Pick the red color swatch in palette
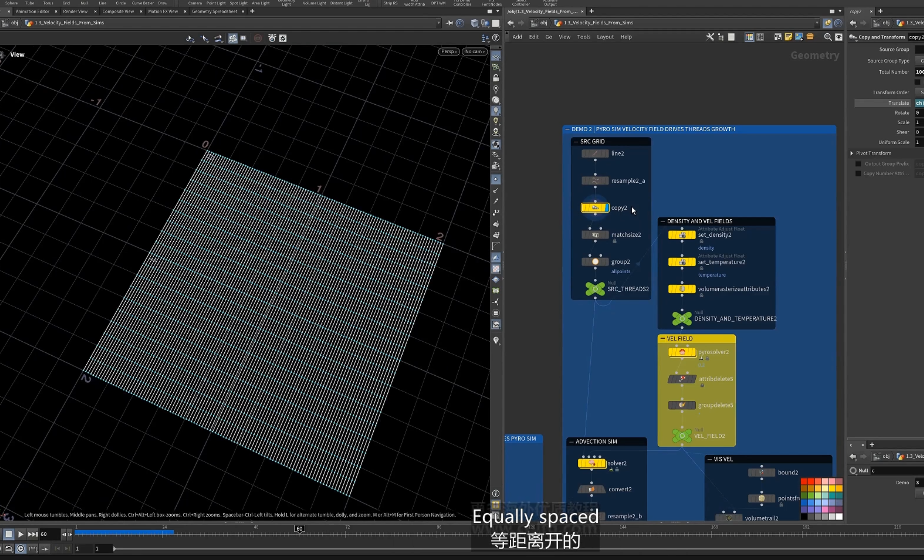 tap(804, 482)
